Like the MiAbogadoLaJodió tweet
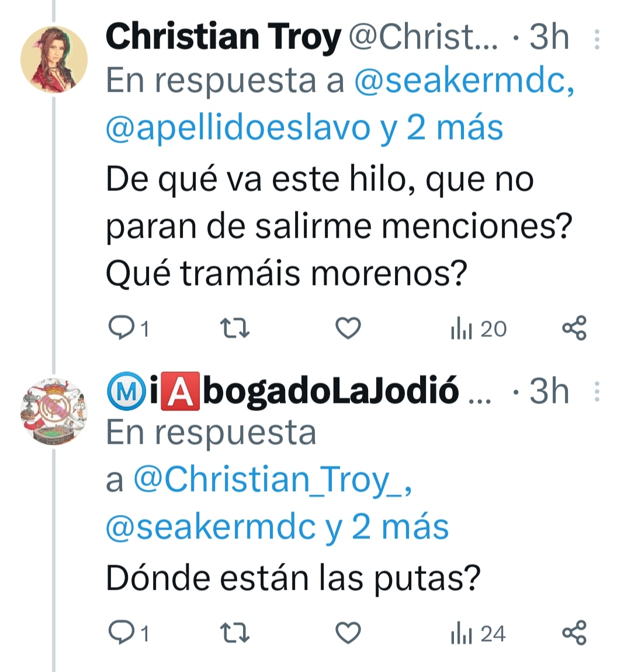The width and height of the screenshot is (631, 672). coord(348,633)
